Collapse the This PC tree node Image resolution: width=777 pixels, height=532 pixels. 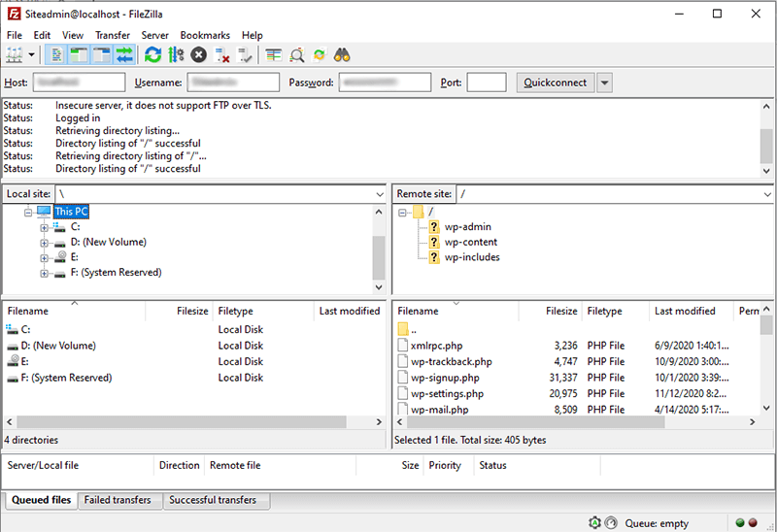tap(28, 213)
